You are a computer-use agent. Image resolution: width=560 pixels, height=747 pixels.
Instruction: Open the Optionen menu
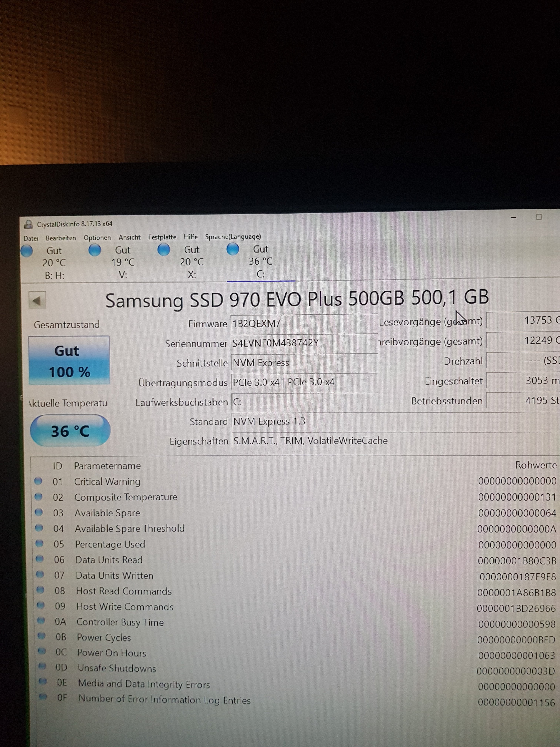pos(97,237)
